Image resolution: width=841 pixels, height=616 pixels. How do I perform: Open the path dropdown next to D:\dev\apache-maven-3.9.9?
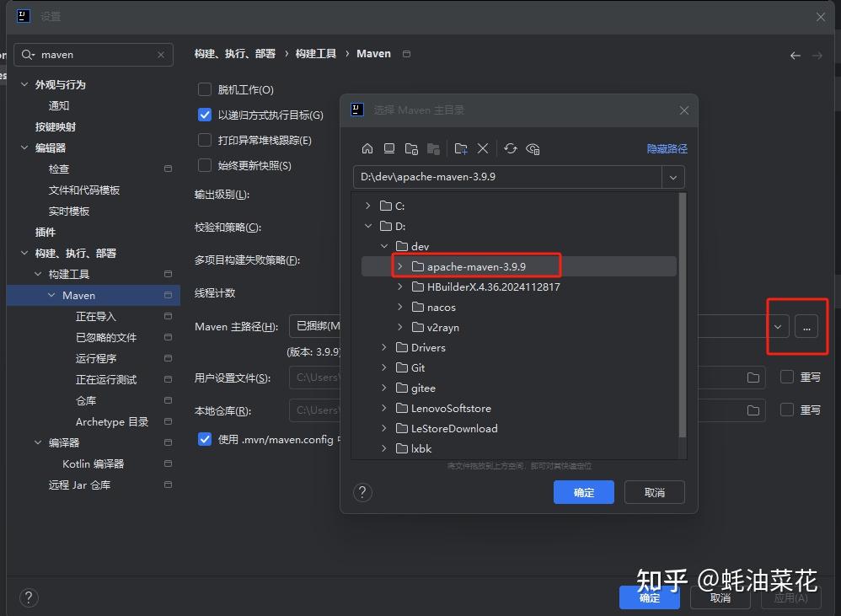click(672, 177)
